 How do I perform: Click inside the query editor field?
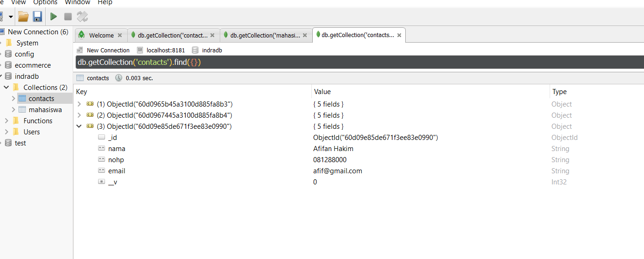(359, 62)
